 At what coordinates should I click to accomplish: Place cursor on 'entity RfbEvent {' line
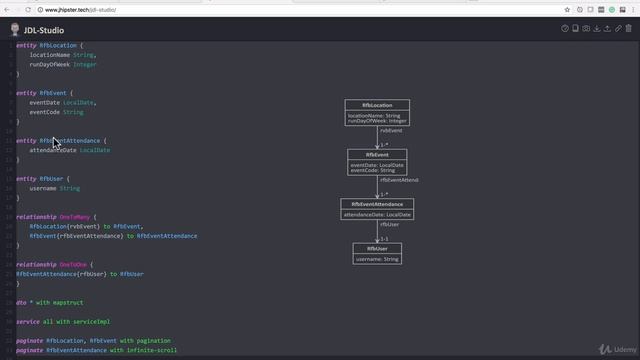44,93
